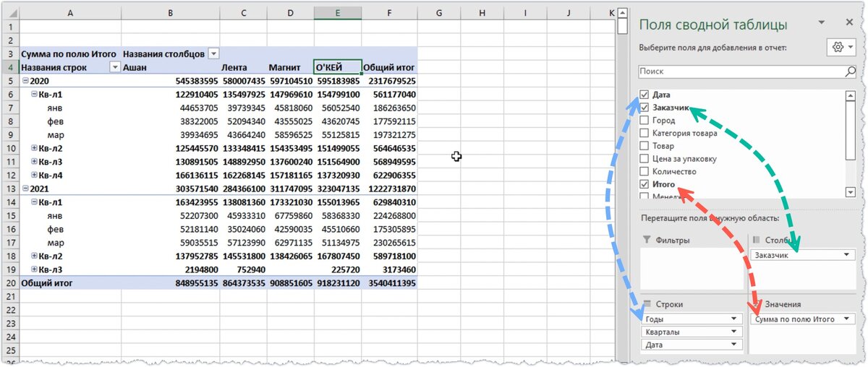Click the field list scroll-down arrow

[851, 192]
